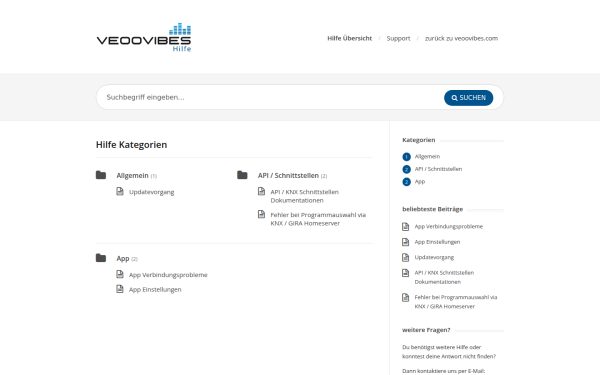Screen dimensions: 600x375
Task: Select API / Schnittstellen in sidebar Kategorien
Action: pos(438,169)
